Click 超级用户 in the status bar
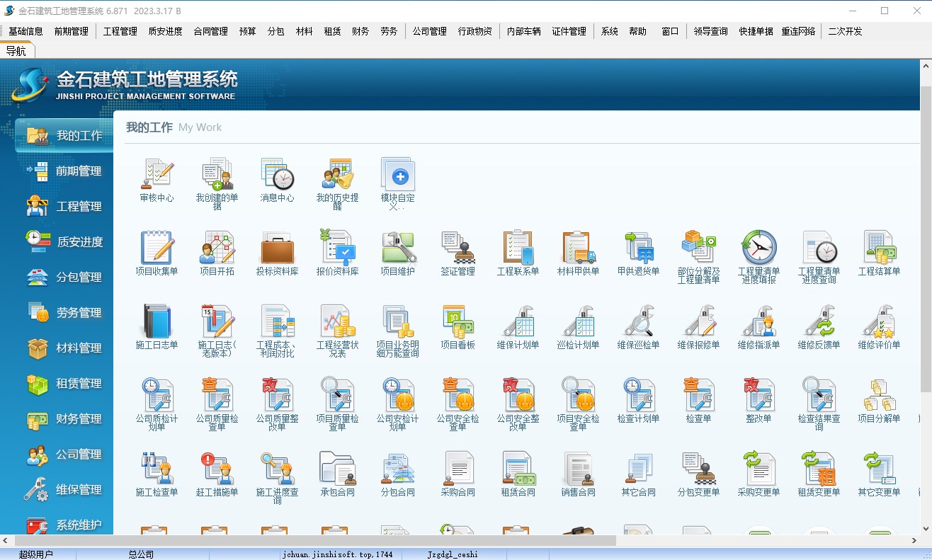The height and width of the screenshot is (560, 932). (36, 554)
